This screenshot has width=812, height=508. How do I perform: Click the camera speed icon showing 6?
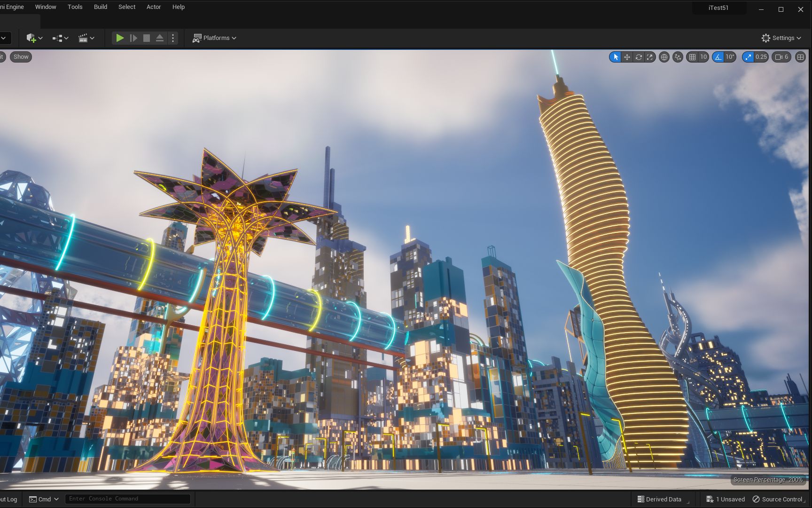coord(781,57)
